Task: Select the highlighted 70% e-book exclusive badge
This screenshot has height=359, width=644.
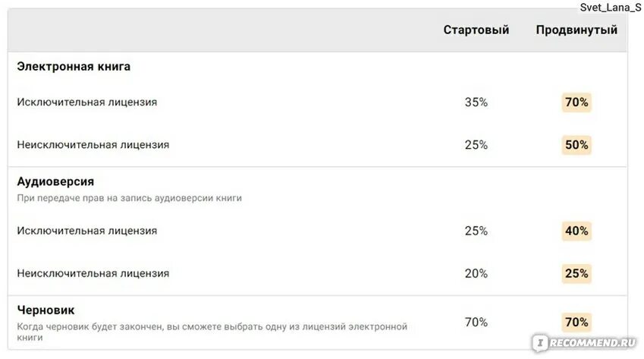Action: [576, 102]
